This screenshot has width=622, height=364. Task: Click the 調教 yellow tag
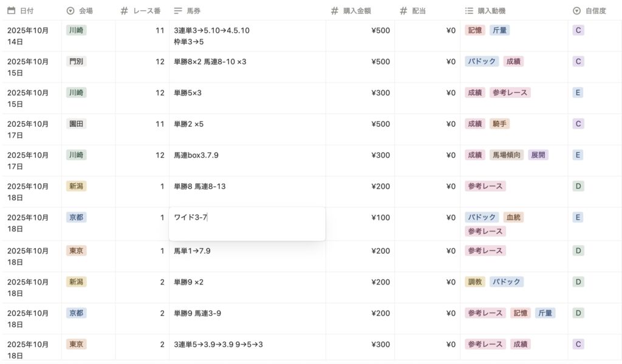(475, 281)
